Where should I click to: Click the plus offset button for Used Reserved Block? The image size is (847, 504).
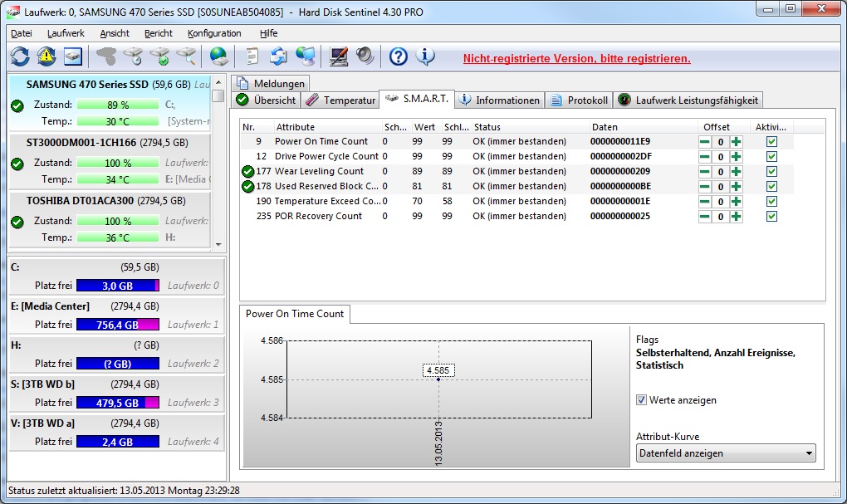point(737,186)
